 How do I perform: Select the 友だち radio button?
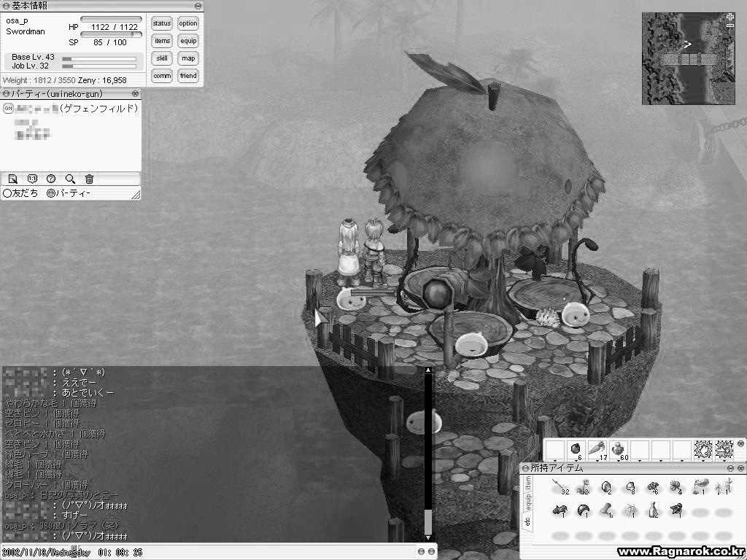pos(7,193)
